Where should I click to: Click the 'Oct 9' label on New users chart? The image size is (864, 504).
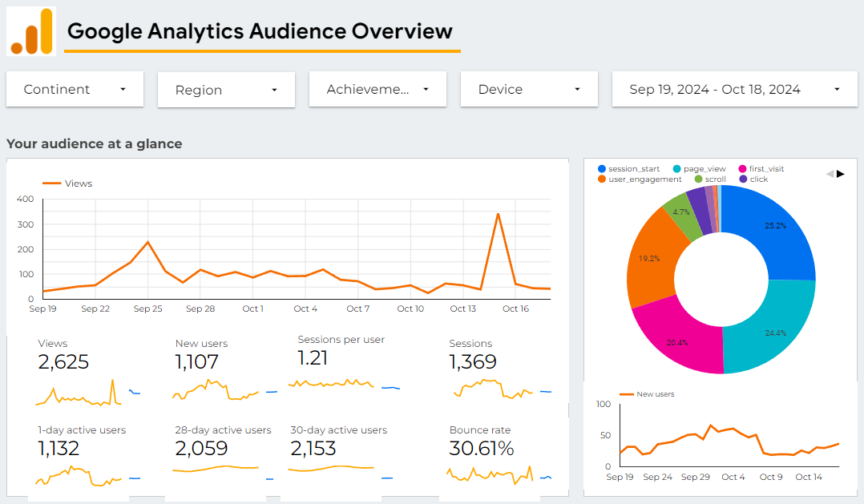click(x=771, y=477)
